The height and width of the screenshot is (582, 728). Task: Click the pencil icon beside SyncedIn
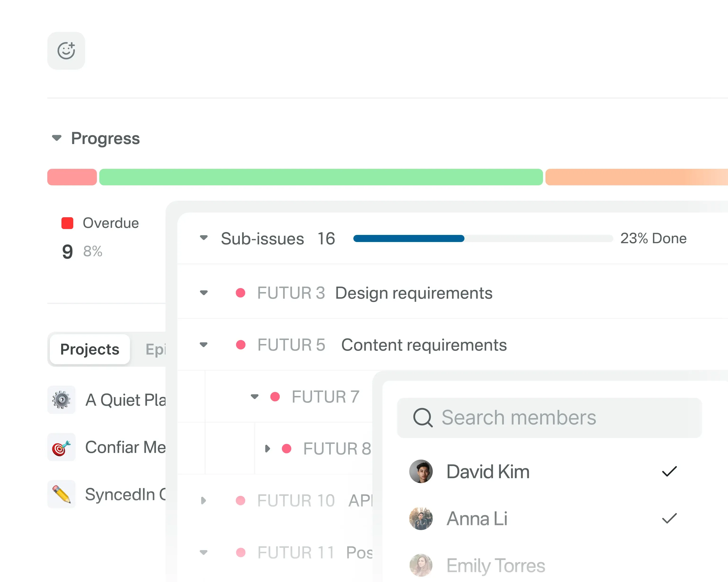tap(61, 494)
